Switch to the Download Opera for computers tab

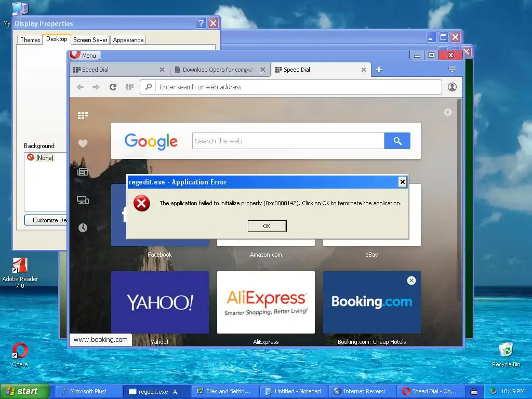(x=219, y=70)
